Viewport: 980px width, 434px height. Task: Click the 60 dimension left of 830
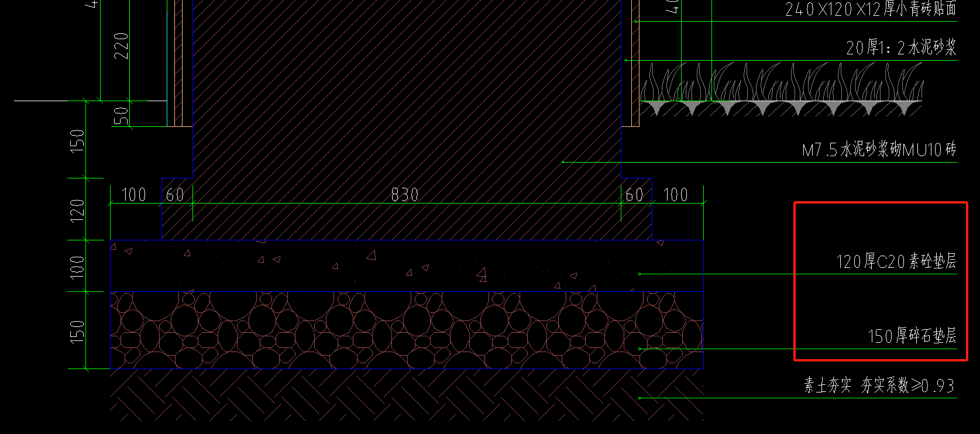point(175,195)
